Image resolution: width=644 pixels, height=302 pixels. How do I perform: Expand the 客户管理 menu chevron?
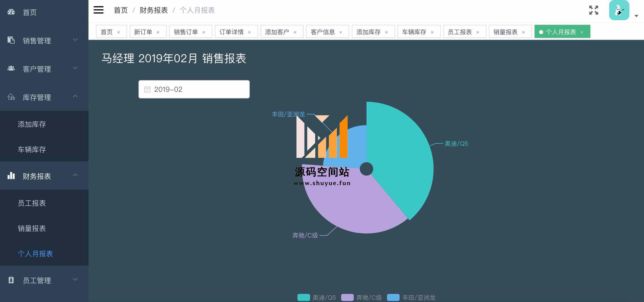click(75, 68)
